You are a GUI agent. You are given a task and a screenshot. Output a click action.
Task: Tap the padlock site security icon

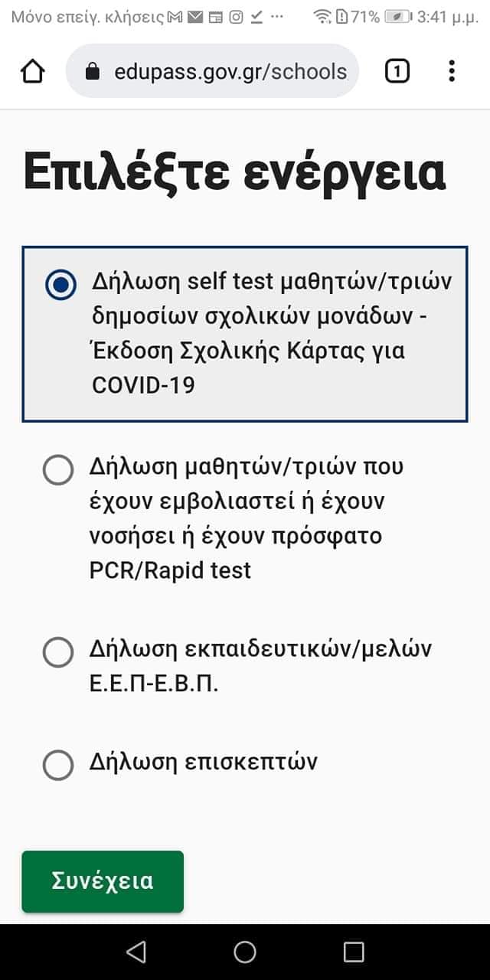pos(93,72)
